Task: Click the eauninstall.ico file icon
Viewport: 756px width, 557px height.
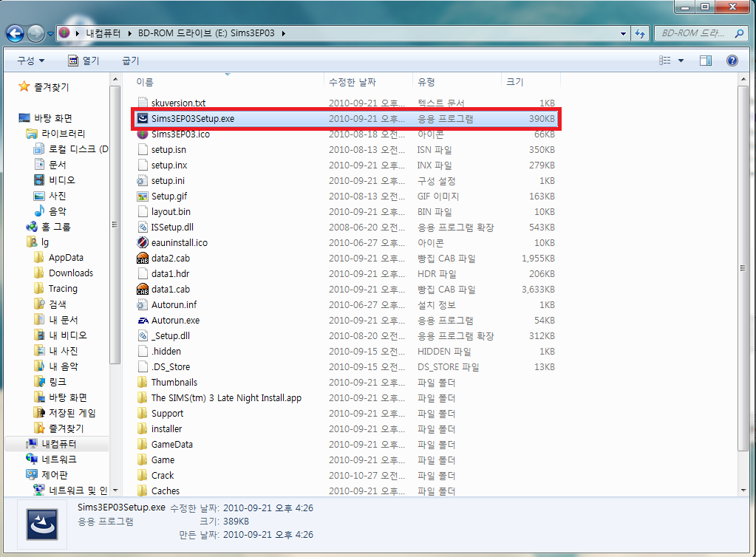Action: (x=142, y=242)
